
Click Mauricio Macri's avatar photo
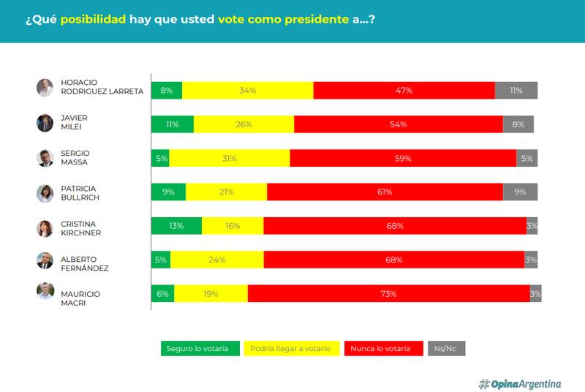click(45, 292)
